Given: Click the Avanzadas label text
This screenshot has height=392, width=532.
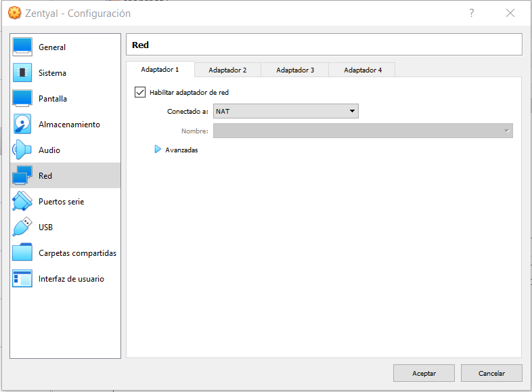Looking at the screenshot, I should pos(181,150).
